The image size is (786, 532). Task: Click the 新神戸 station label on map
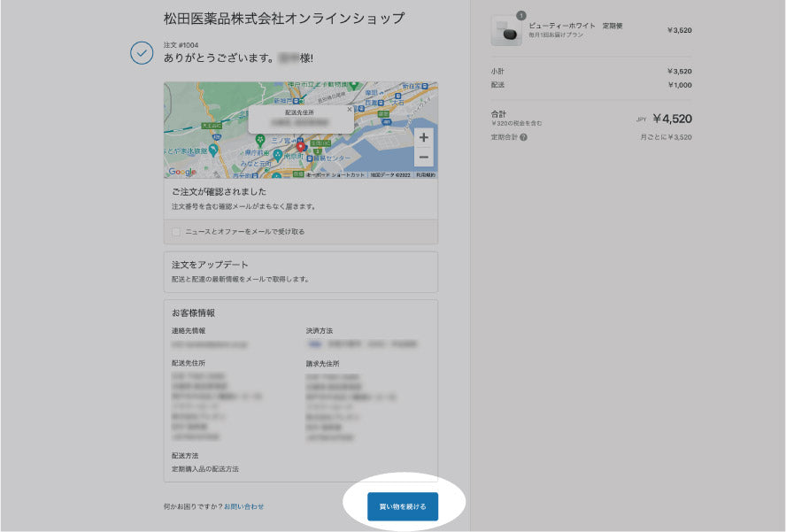282,101
